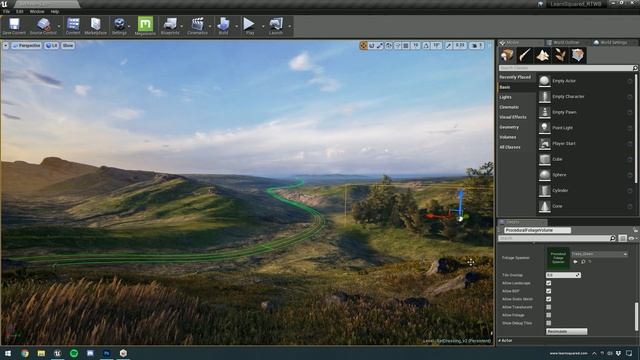Open the Window menu

pyautogui.click(x=37, y=11)
